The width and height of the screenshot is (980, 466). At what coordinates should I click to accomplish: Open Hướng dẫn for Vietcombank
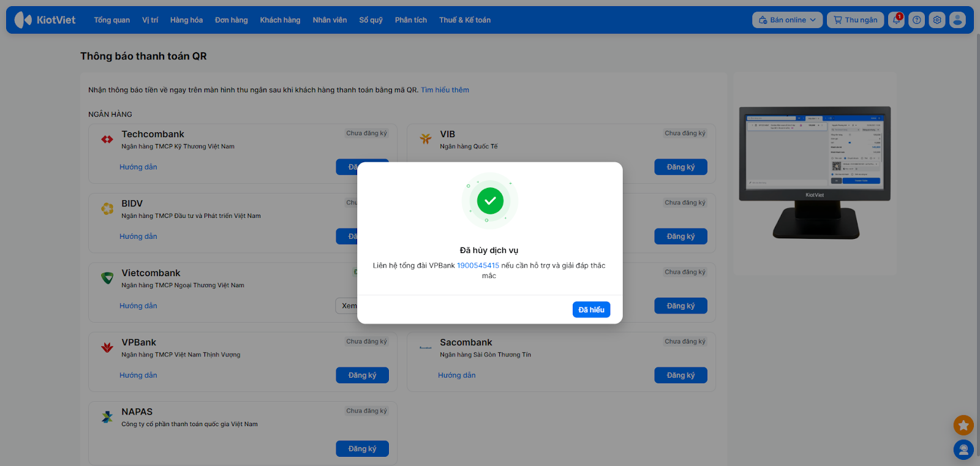tap(138, 306)
